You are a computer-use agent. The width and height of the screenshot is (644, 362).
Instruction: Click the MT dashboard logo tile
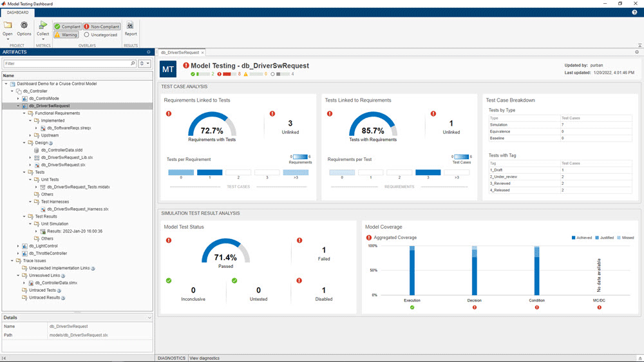click(x=167, y=70)
